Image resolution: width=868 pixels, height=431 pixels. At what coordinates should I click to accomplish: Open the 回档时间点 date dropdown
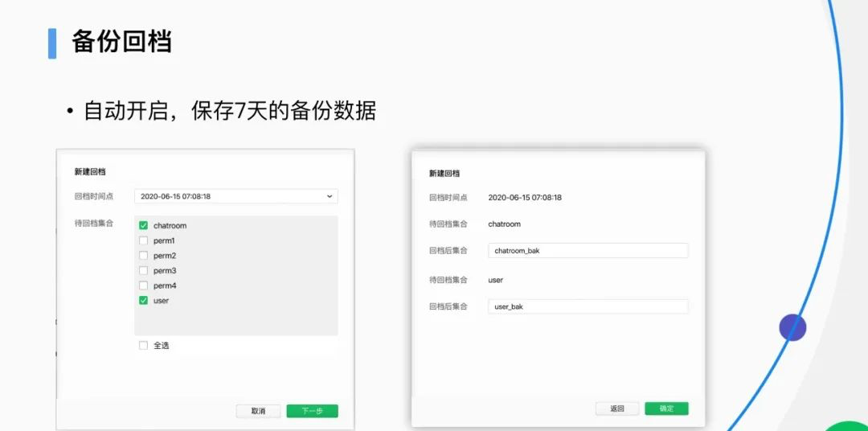pos(235,196)
